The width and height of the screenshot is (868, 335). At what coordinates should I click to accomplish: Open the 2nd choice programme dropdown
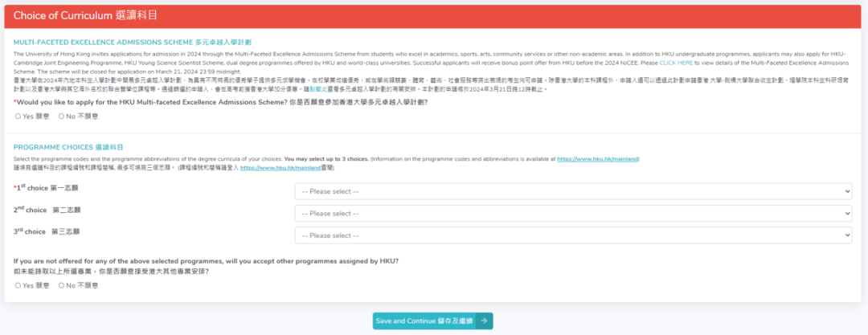573,213
